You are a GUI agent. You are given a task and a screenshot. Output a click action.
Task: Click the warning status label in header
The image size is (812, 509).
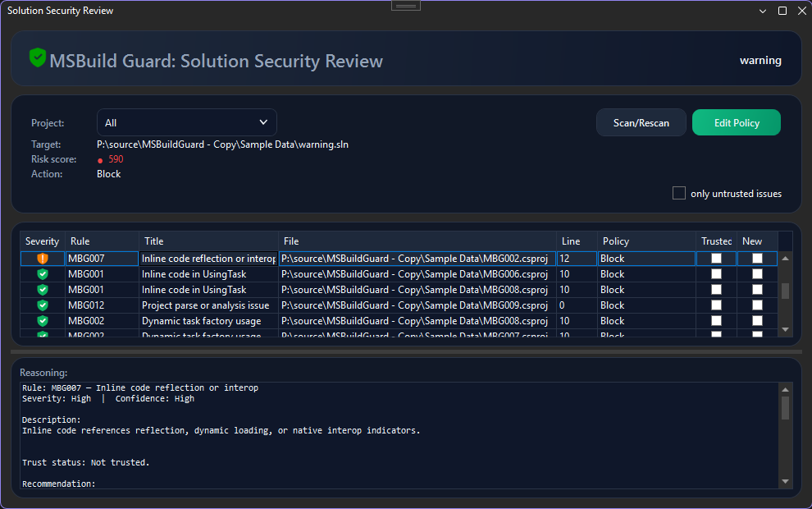click(x=760, y=60)
